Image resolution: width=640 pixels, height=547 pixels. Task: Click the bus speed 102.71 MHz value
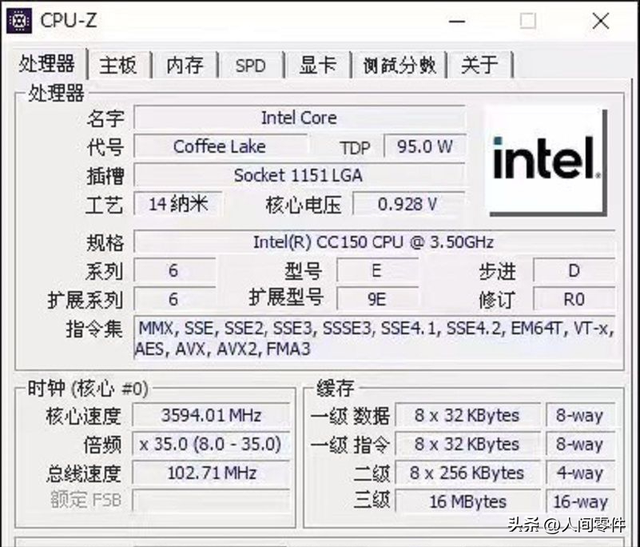(211, 473)
